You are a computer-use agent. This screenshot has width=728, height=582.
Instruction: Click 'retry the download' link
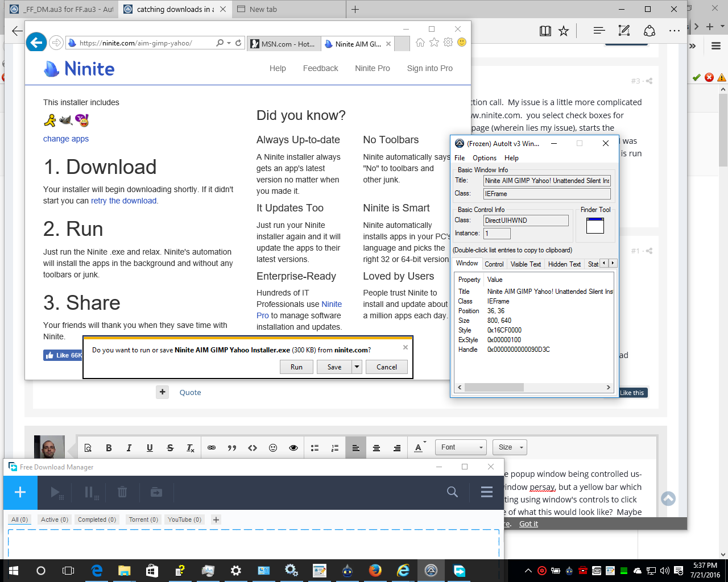coord(123,201)
